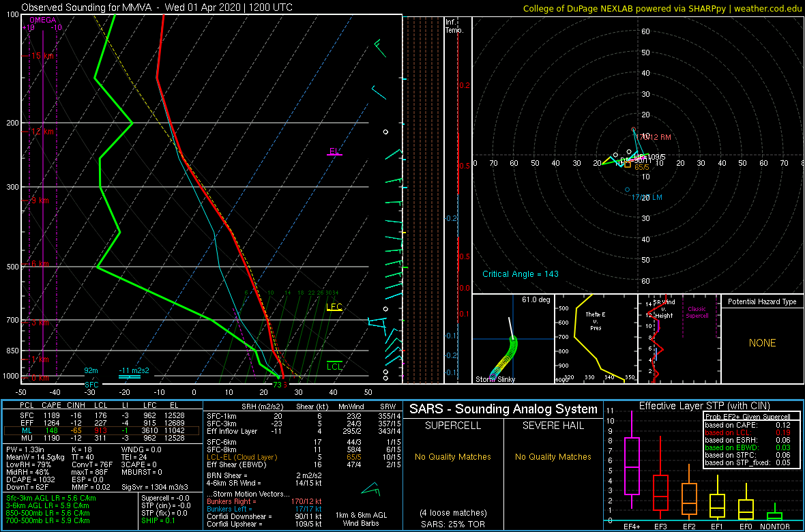805x532 pixels.
Task: Select the 'Eff Inflow Layer' shear row
Action: (x=303, y=431)
